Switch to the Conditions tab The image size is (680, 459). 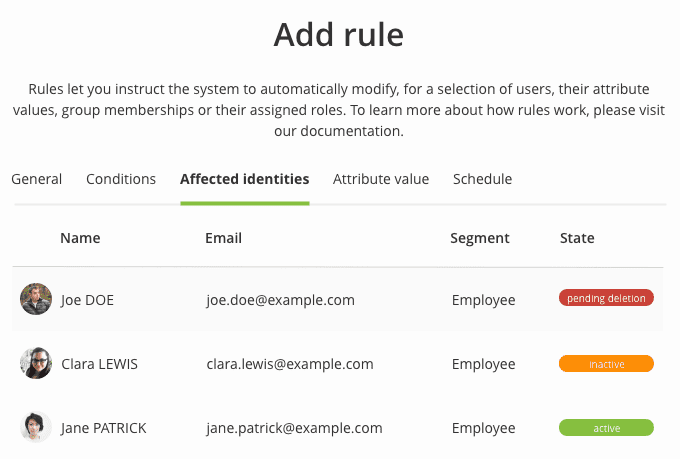point(121,179)
